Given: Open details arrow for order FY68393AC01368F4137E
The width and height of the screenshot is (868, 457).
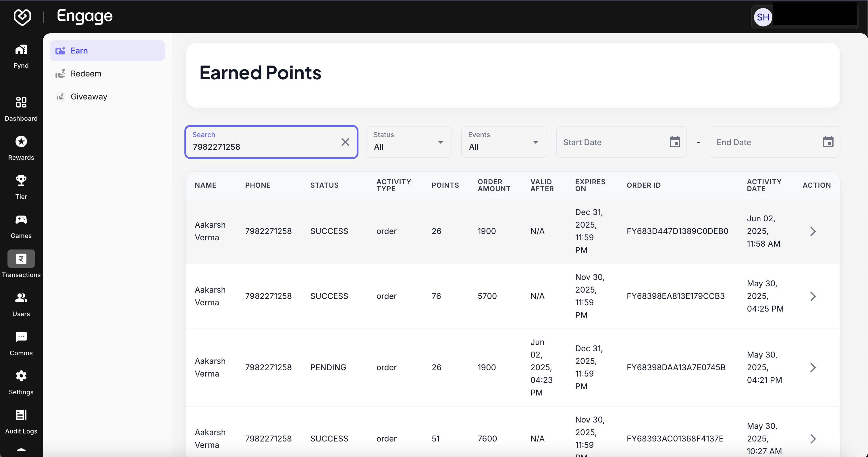Looking at the screenshot, I should (813, 439).
